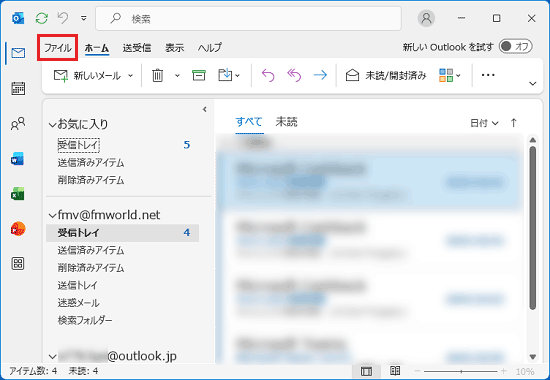The height and width of the screenshot is (380, 550).
Task: Select 送信済みアイテム under fmv@fmworld.net
Action: click(91, 251)
